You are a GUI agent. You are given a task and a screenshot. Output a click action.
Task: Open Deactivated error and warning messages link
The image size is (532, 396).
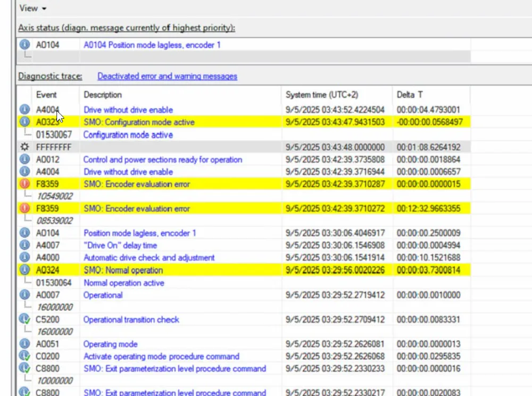(x=167, y=76)
